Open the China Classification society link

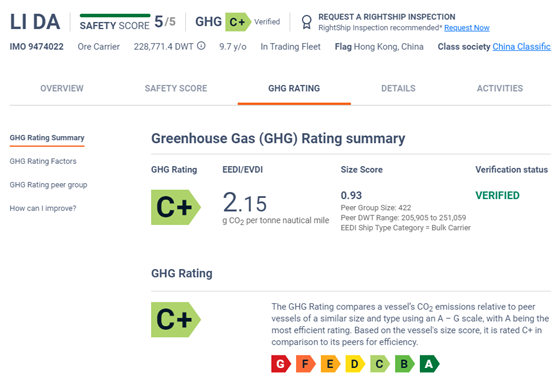pyautogui.click(x=522, y=47)
